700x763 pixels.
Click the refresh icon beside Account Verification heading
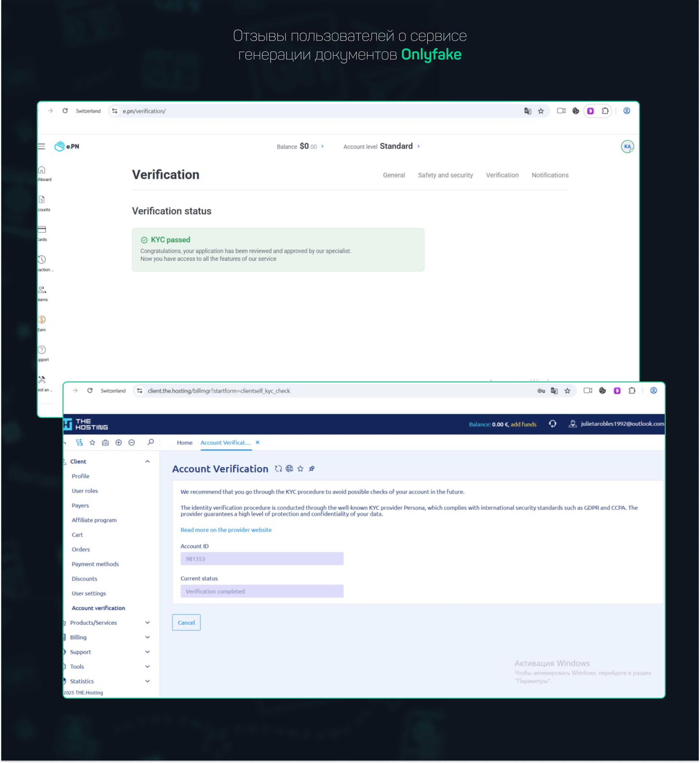click(x=278, y=469)
